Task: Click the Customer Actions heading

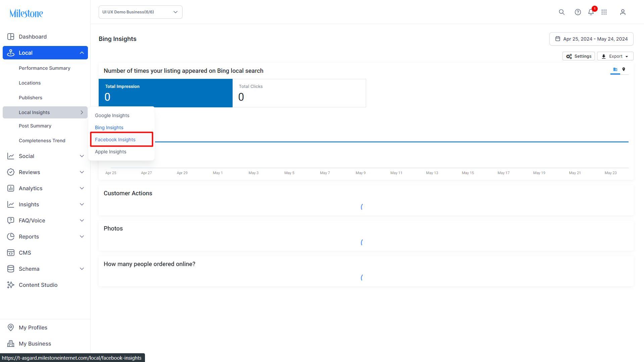Action: (128, 193)
